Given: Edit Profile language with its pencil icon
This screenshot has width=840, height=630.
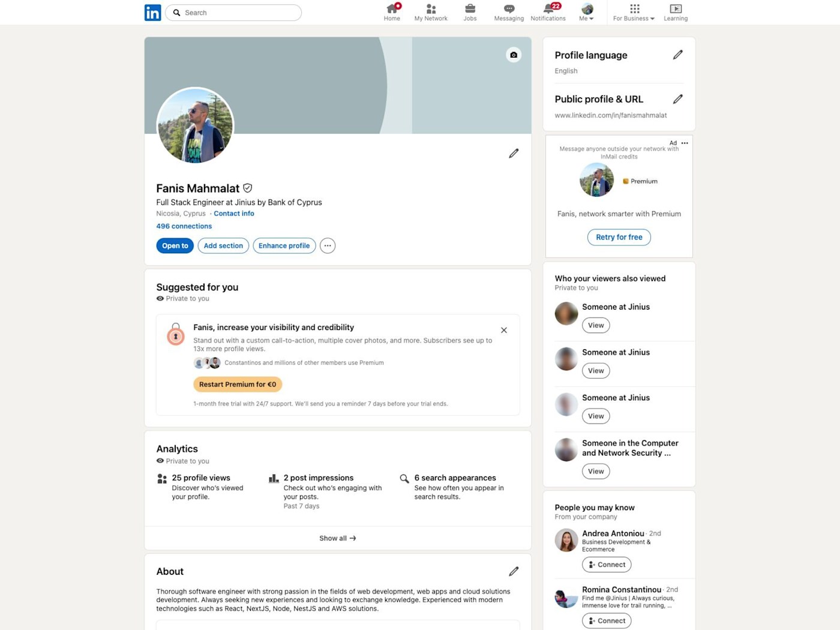Looking at the screenshot, I should 677,55.
